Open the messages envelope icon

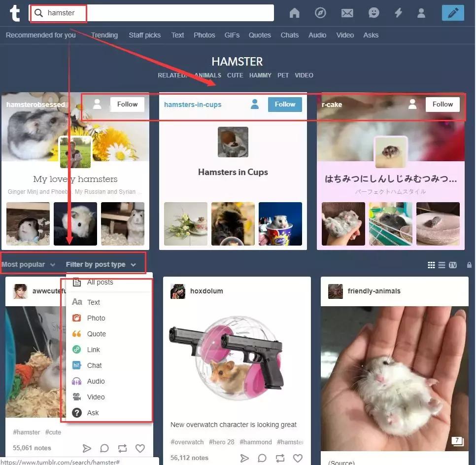347,13
